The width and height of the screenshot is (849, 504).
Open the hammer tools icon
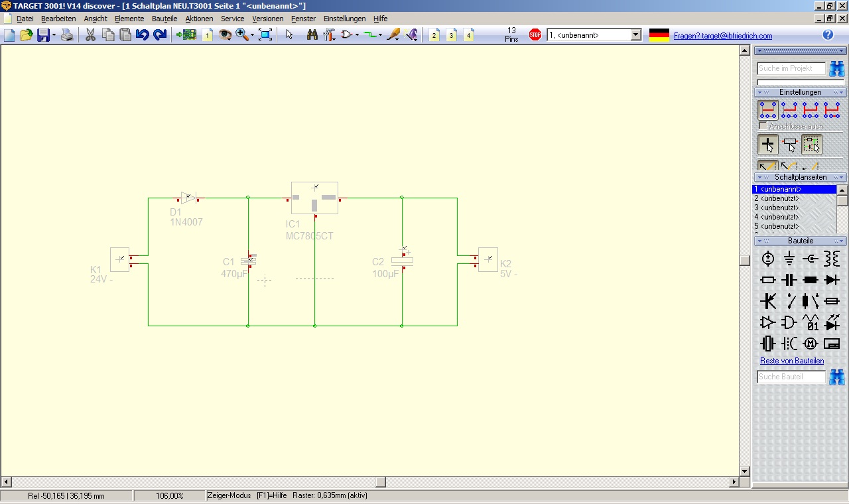pyautogui.click(x=330, y=35)
